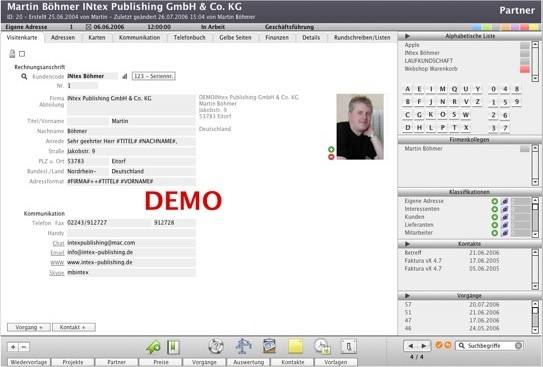The height and width of the screenshot is (367, 543).
Task: Click the 'Vorgang +' button
Action: (x=29, y=327)
